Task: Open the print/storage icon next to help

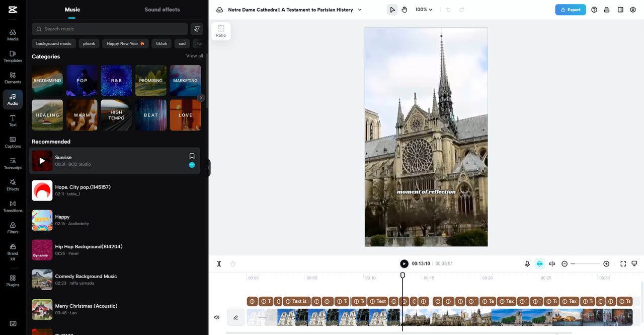Action: [x=607, y=10]
